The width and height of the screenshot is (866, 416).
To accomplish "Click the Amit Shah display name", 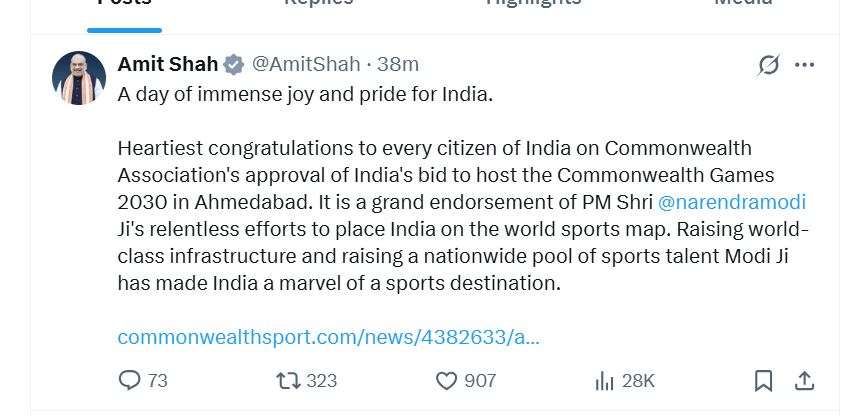I will [x=167, y=64].
